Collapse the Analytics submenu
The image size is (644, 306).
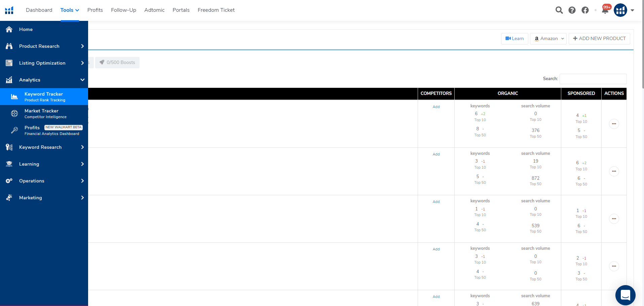(x=82, y=80)
